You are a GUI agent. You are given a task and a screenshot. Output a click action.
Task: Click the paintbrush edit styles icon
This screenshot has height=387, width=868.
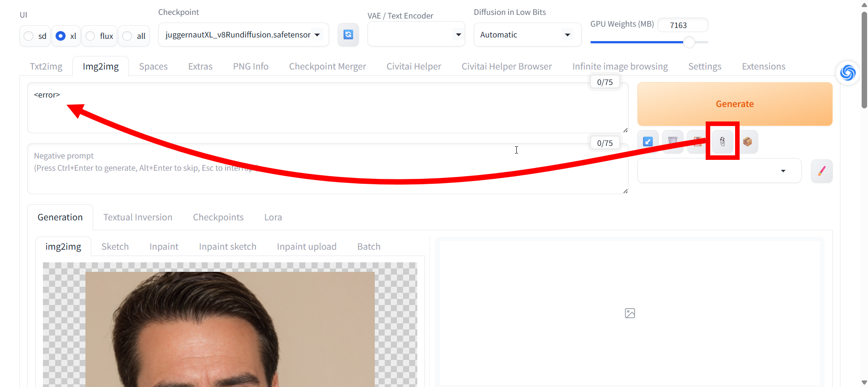click(821, 171)
